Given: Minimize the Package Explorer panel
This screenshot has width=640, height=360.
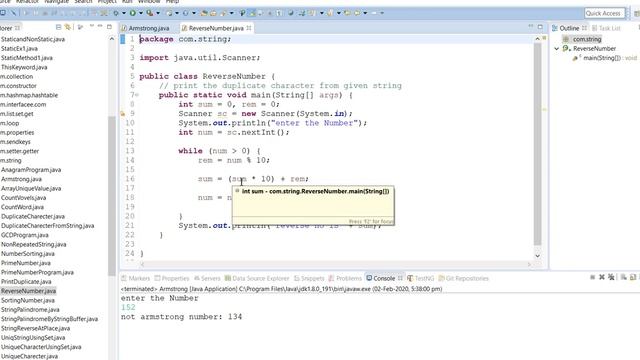Looking at the screenshot, I should point(100,26).
